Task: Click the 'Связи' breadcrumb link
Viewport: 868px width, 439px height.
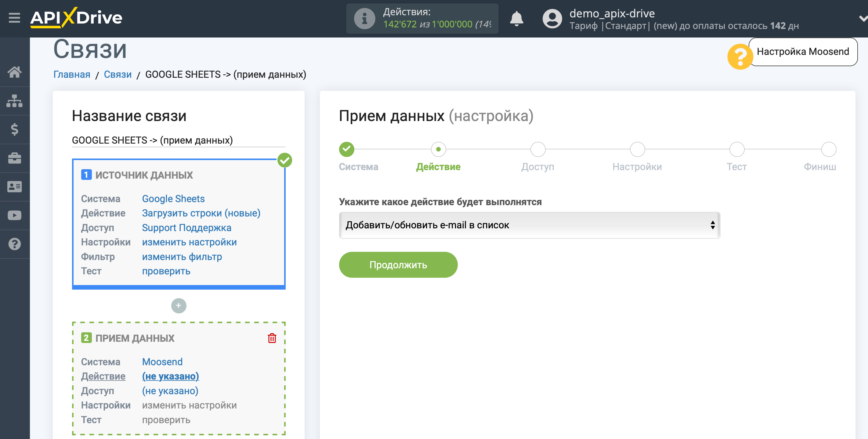Action: [118, 74]
